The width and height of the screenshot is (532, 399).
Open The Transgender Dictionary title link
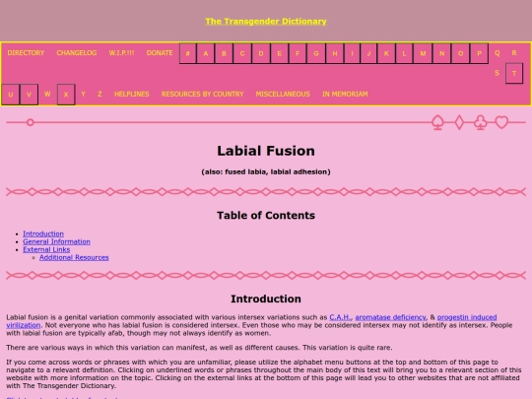[x=266, y=22]
